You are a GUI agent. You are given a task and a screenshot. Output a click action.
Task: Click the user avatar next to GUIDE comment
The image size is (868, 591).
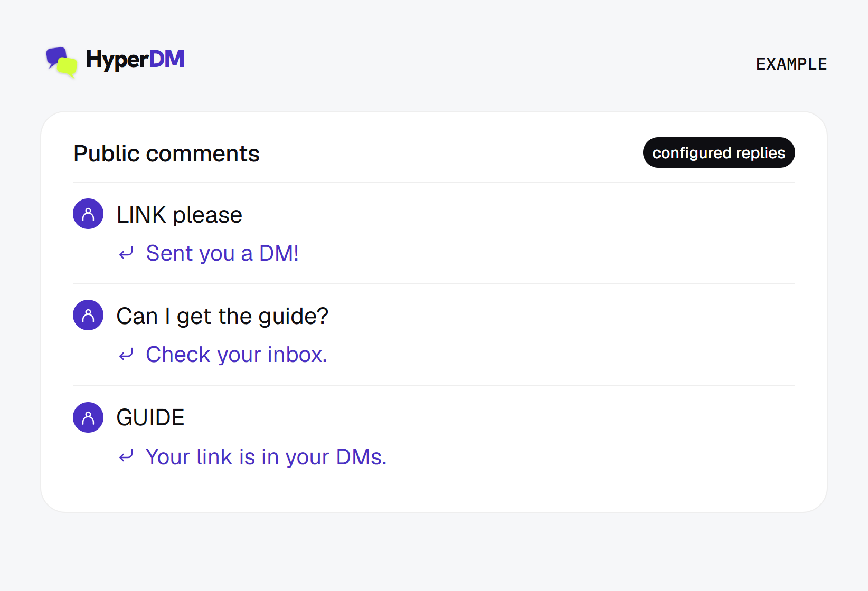[x=88, y=417]
